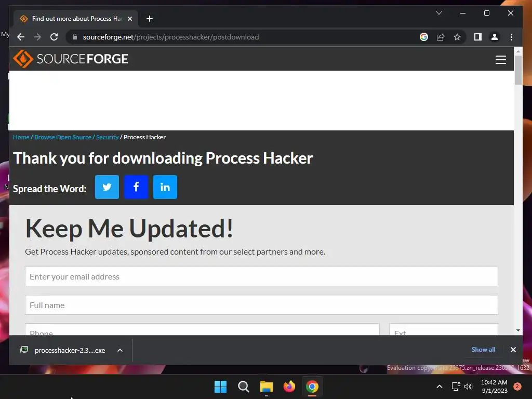Click the page vertical scrollbar thumb
This screenshot has height=399, width=532.
coord(518,70)
